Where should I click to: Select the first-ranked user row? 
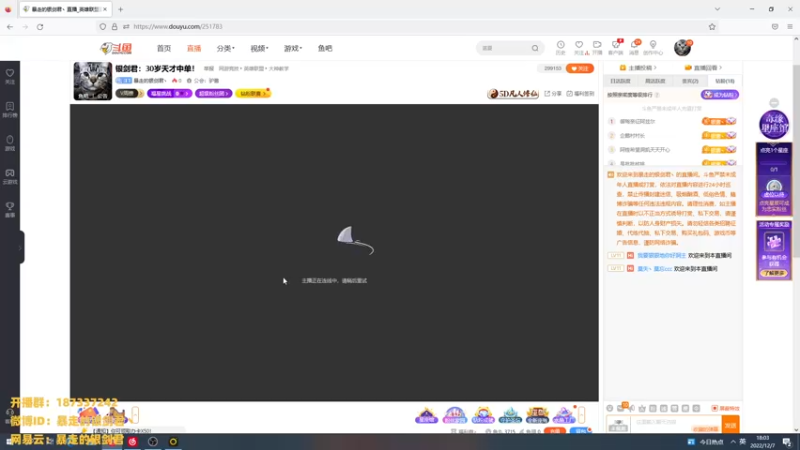pyautogui.click(x=672, y=121)
